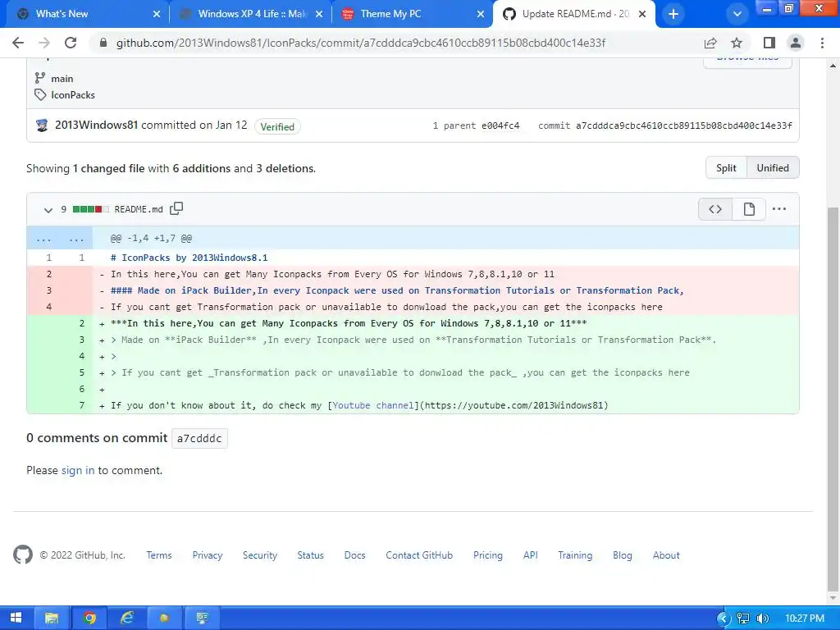Click the 2013Windows81 avatar image
The image size is (840, 630).
pos(42,126)
